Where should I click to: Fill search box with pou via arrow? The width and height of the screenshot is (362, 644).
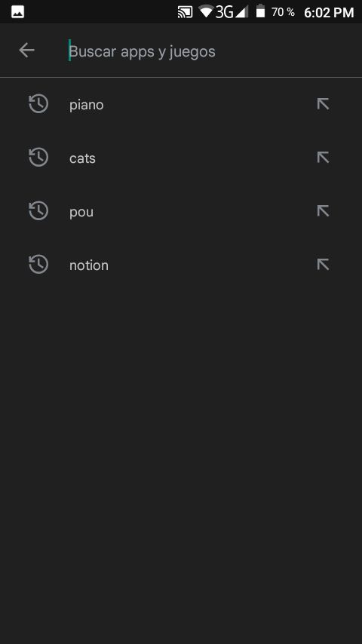pos(323,211)
